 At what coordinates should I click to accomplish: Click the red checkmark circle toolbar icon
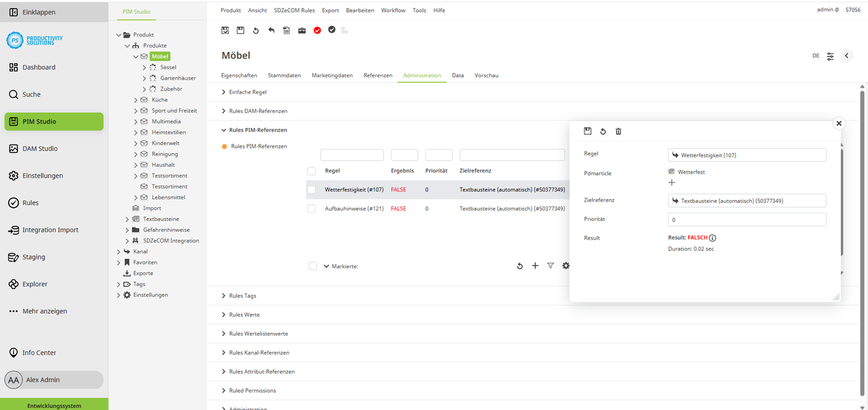coord(317,30)
